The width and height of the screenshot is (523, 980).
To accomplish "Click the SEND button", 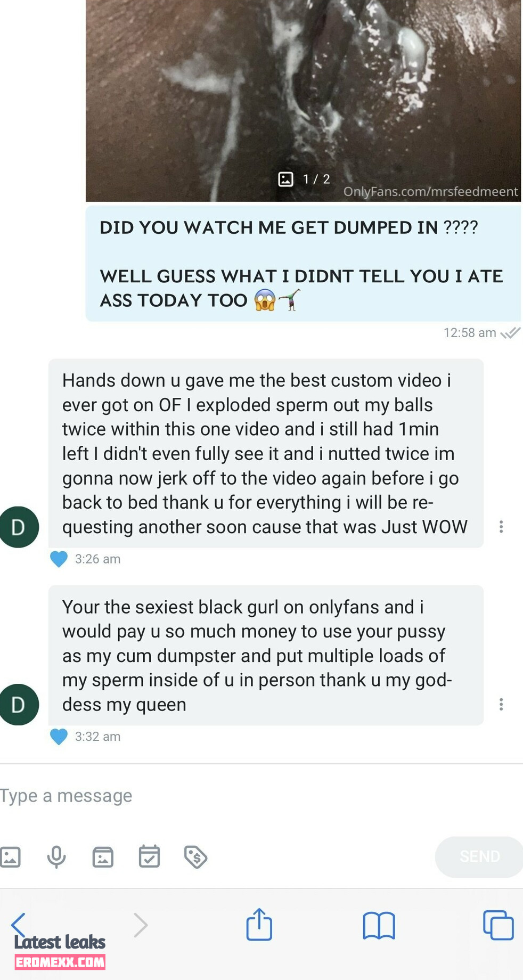I will click(x=479, y=856).
